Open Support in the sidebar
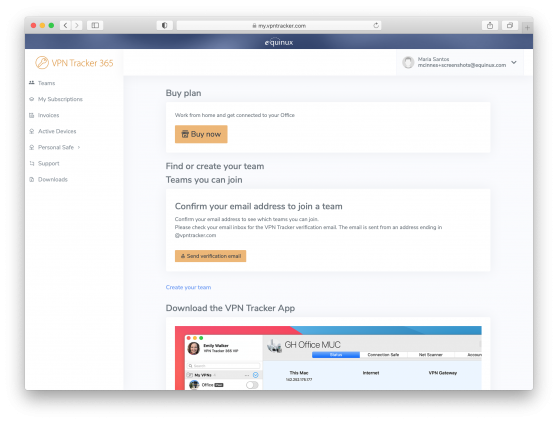 (48, 163)
